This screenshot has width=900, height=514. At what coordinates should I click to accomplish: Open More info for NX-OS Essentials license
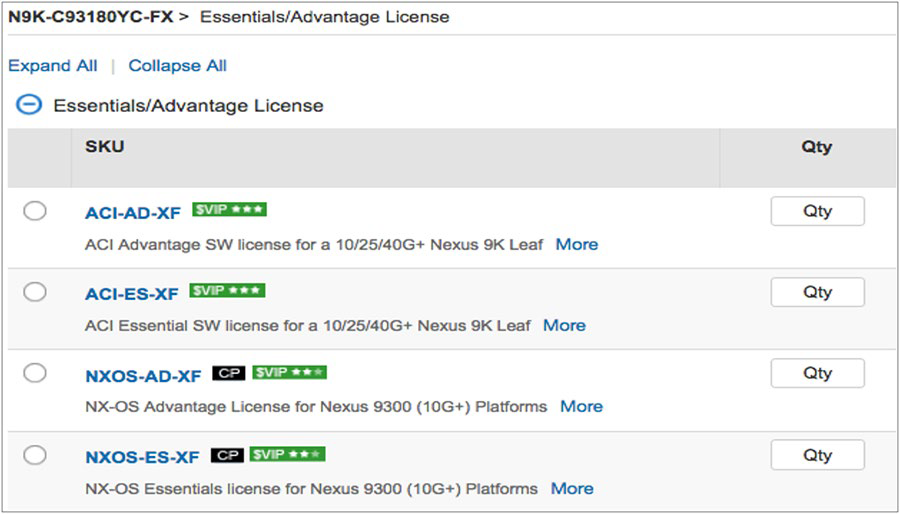572,488
